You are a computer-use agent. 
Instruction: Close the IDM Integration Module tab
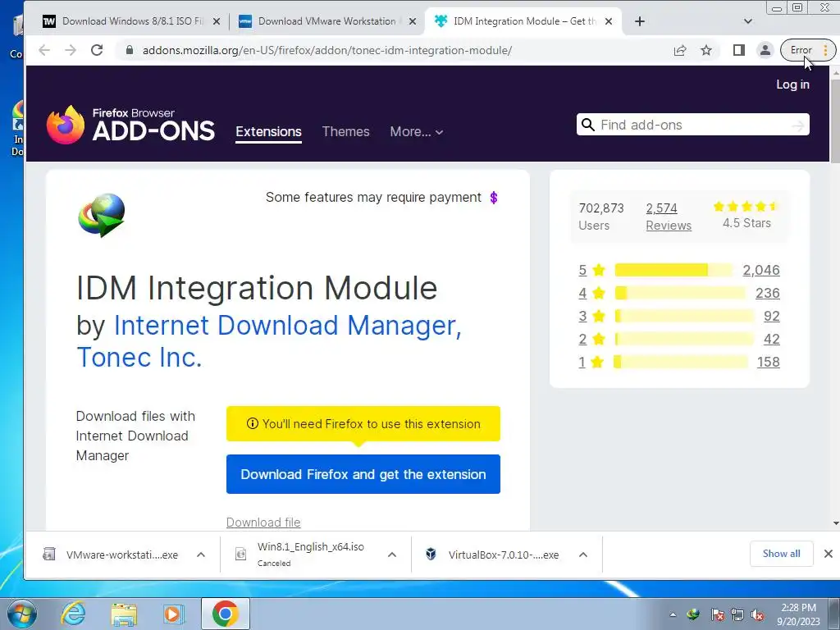pyautogui.click(x=609, y=21)
